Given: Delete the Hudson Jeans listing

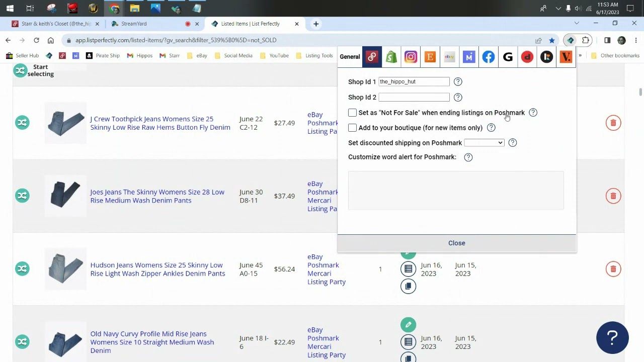Looking at the screenshot, I should [x=613, y=269].
